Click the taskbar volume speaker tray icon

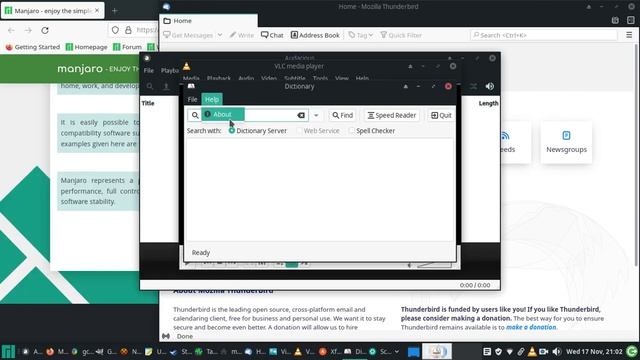[x=557, y=351]
